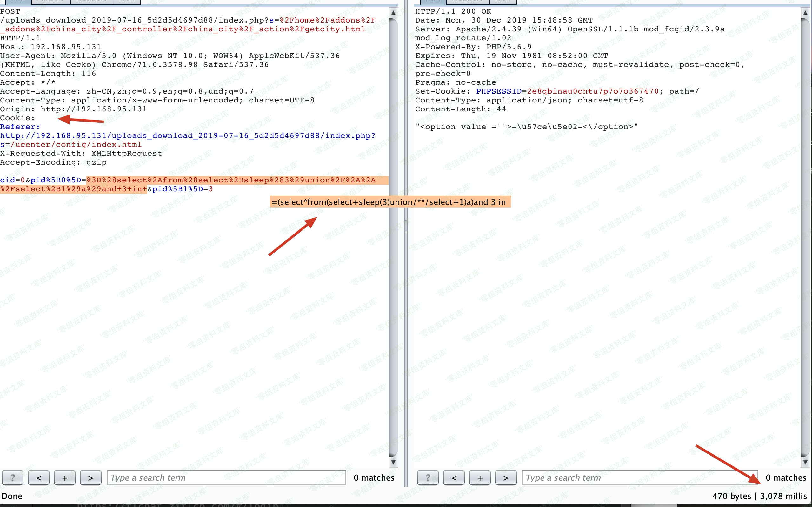The image size is (812, 507).
Task: Focus the request search term field
Action: pos(226,477)
